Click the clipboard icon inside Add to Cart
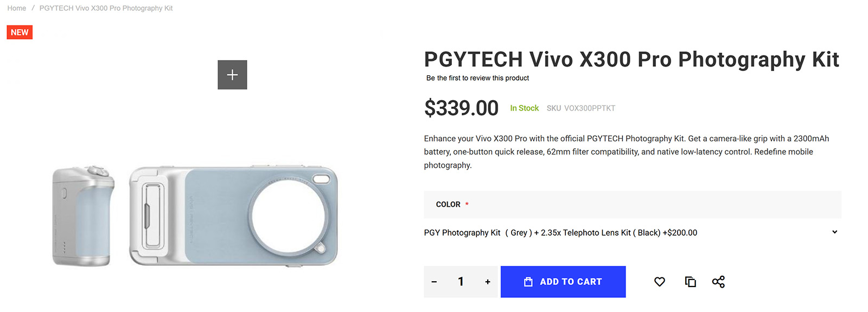Image resolution: width=868 pixels, height=312 pixels. pyautogui.click(x=528, y=282)
